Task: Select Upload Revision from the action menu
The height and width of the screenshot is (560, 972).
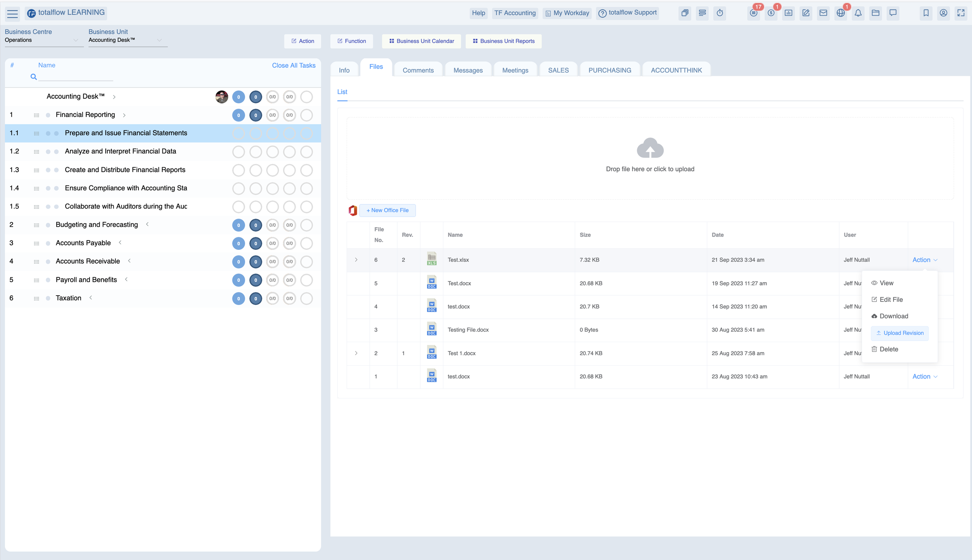Action: click(900, 333)
